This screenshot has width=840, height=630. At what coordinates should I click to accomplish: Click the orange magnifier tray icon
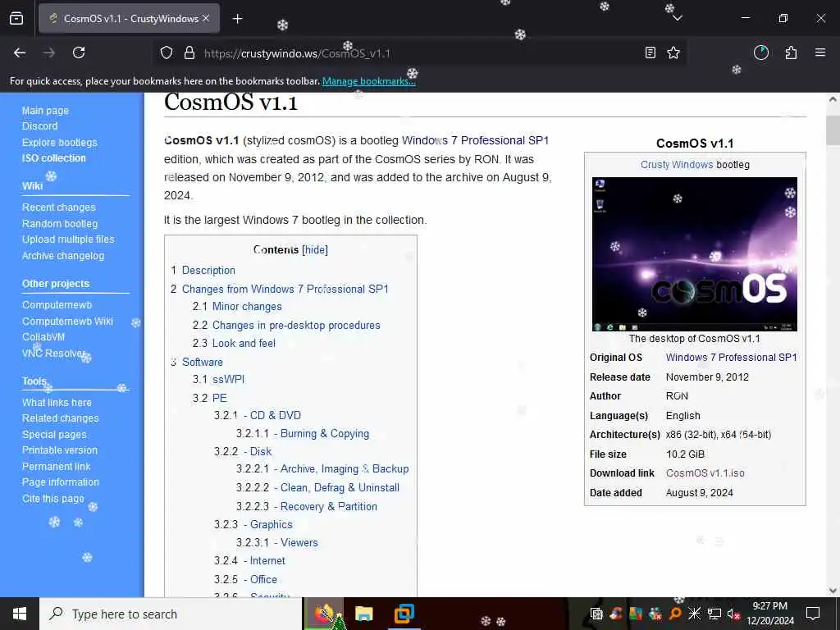click(x=675, y=614)
